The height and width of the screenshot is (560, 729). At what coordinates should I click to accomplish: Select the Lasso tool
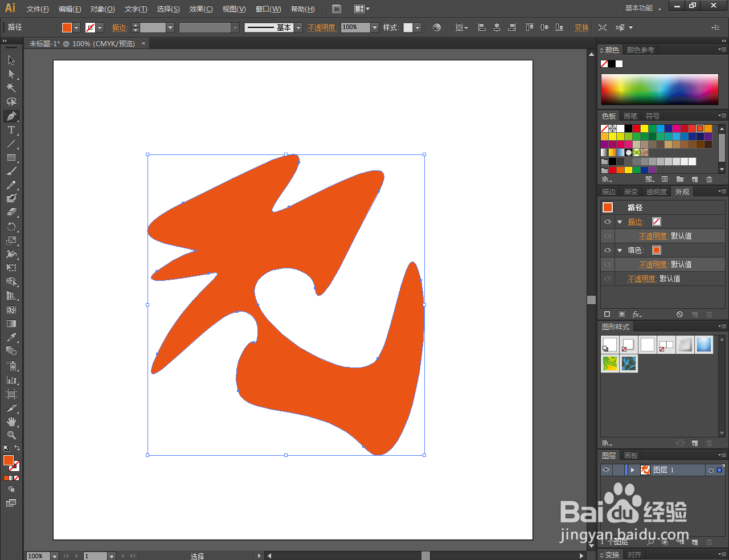pos(11,101)
